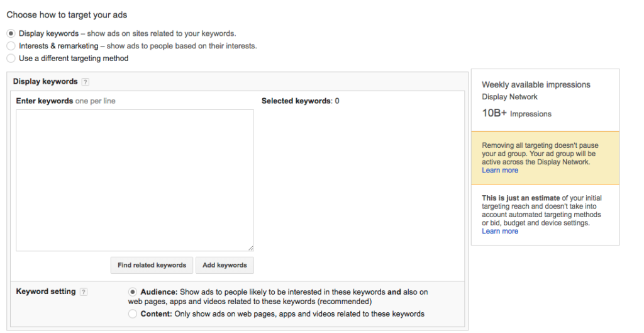Image resolution: width=644 pixels, height=333 pixels.
Task: Select Interests & remarketing targeting option
Action: pyautogui.click(x=11, y=45)
